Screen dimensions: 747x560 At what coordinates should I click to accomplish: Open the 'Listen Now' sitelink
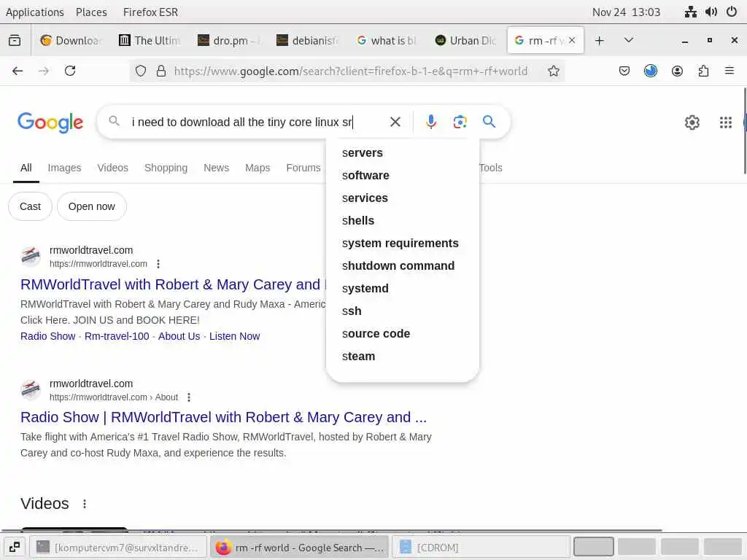pos(234,336)
